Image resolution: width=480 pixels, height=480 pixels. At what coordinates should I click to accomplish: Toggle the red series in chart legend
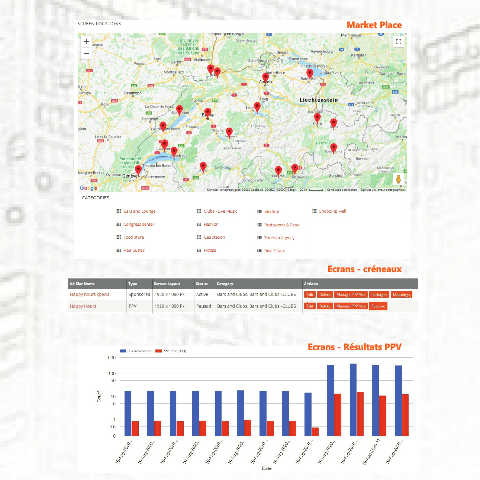pyautogui.click(x=171, y=351)
